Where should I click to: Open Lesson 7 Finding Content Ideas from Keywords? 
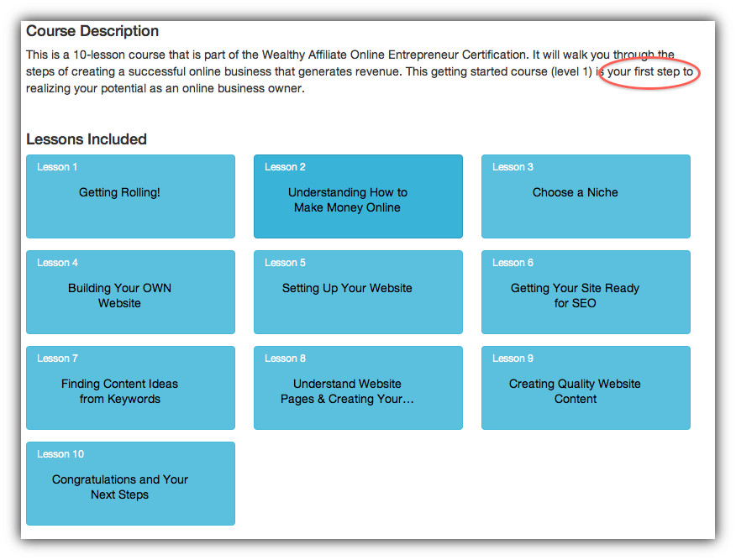pos(130,388)
